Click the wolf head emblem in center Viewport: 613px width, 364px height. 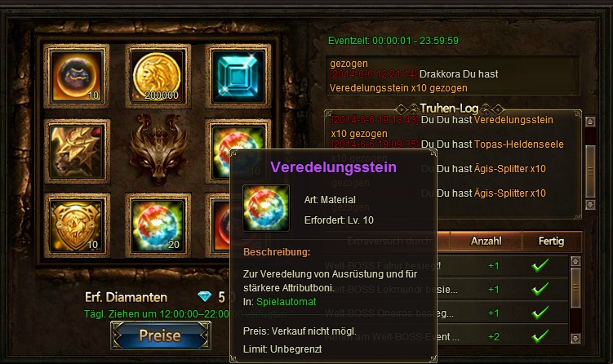[158, 149]
